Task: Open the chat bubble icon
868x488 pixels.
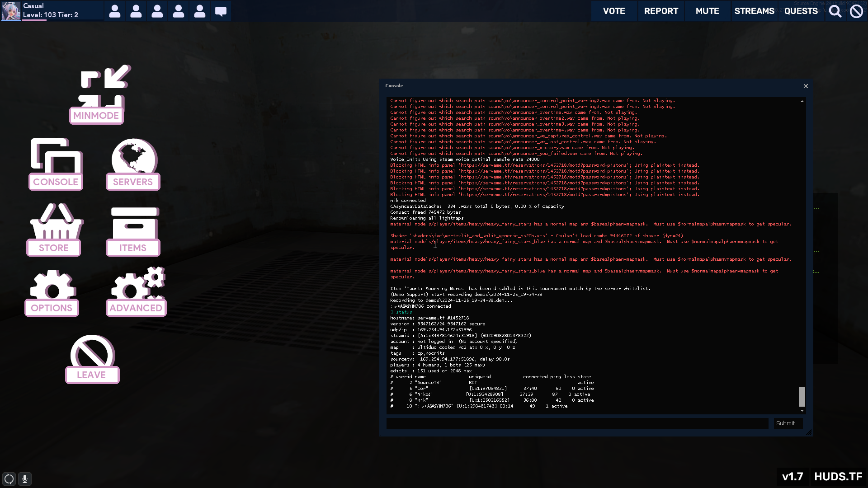Action: tap(221, 11)
